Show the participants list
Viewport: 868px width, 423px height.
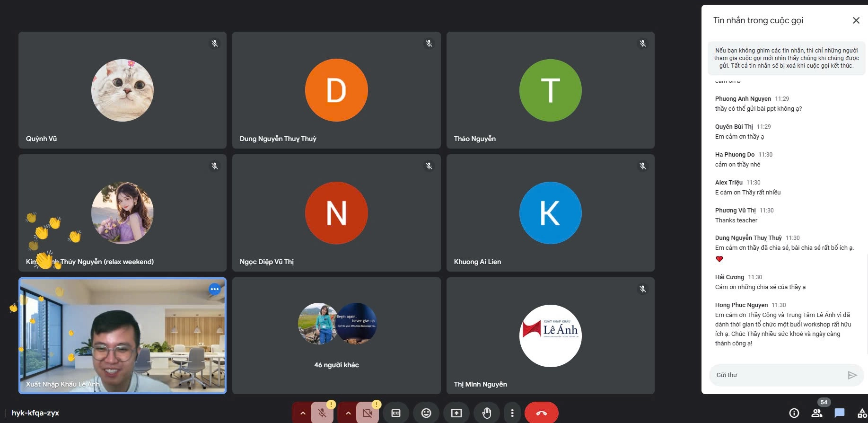pyautogui.click(x=817, y=413)
